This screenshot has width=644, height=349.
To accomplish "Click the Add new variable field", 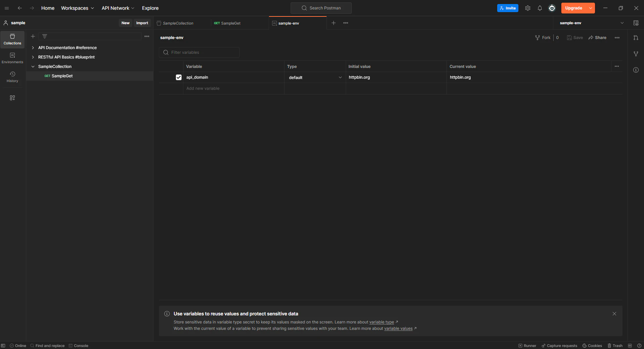I will (234, 88).
